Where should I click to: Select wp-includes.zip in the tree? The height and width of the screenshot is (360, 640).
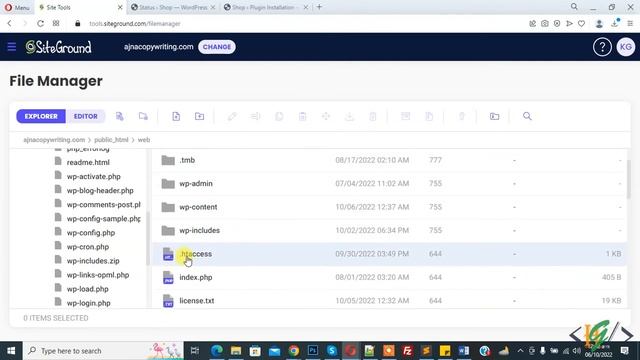tap(93, 260)
